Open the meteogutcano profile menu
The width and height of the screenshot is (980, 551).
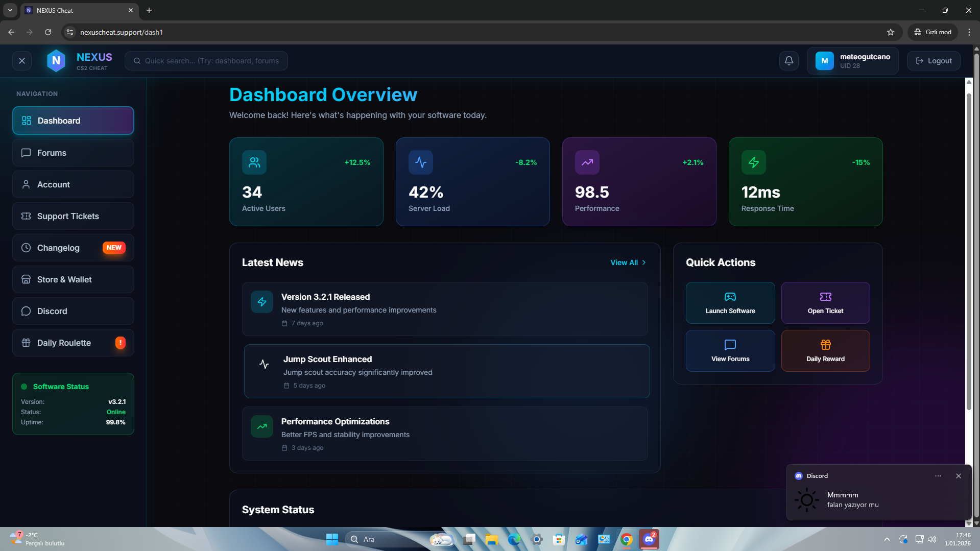coord(853,61)
